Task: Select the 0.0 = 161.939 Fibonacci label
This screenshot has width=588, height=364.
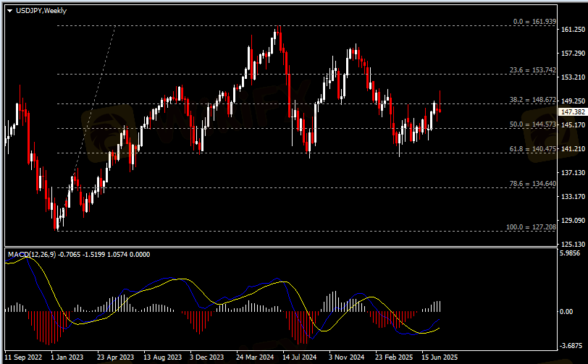Action: [x=534, y=22]
